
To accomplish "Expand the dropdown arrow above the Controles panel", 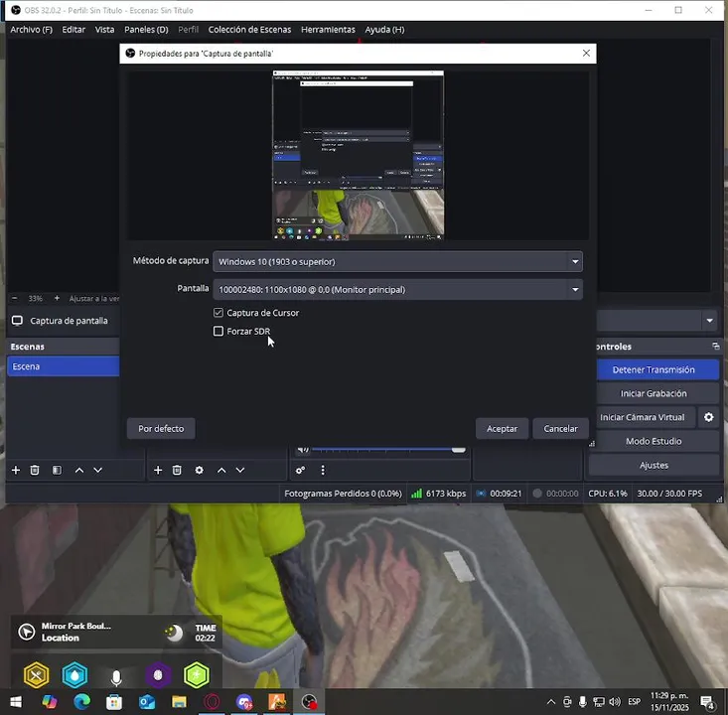I will pyautogui.click(x=709, y=321).
